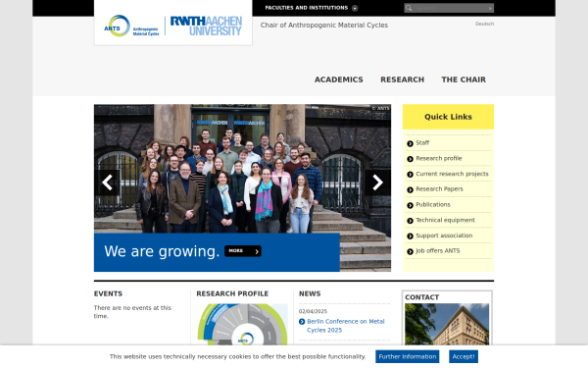The height and width of the screenshot is (368, 588).
Task: Click arrow bullet next to Publications
Action: pyautogui.click(x=410, y=205)
